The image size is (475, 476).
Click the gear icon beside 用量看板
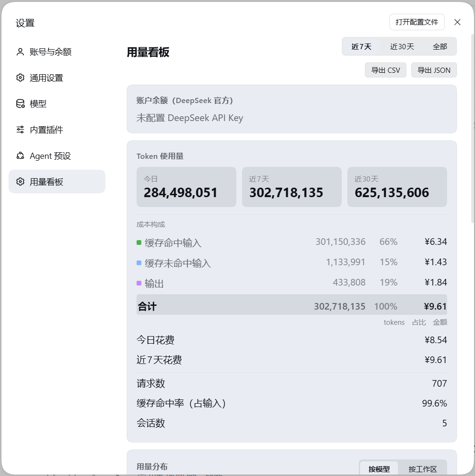click(20, 182)
